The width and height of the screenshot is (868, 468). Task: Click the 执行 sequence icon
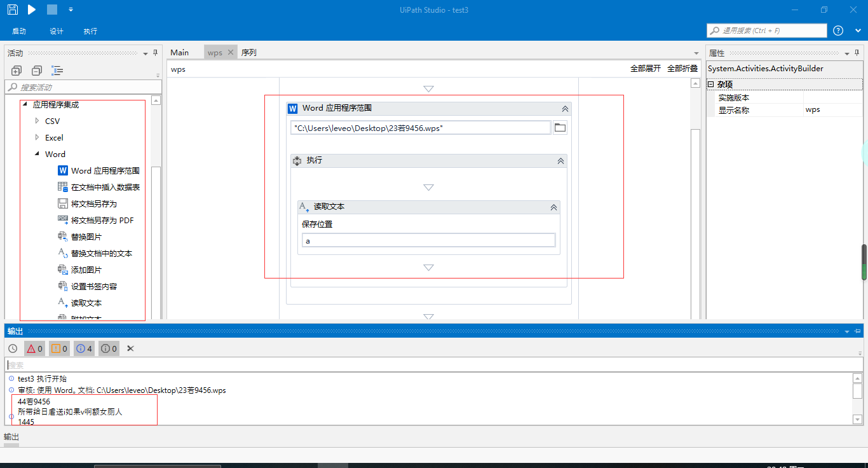(x=297, y=161)
